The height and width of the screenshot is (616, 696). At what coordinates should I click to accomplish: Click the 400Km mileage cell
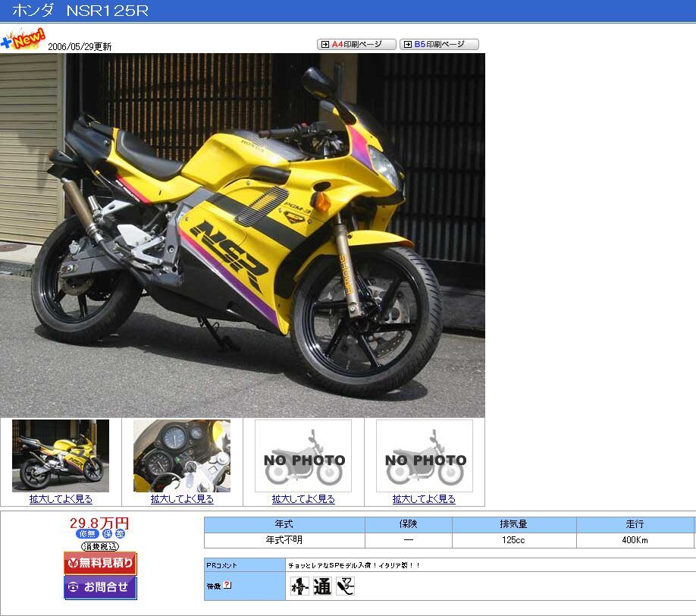635,540
